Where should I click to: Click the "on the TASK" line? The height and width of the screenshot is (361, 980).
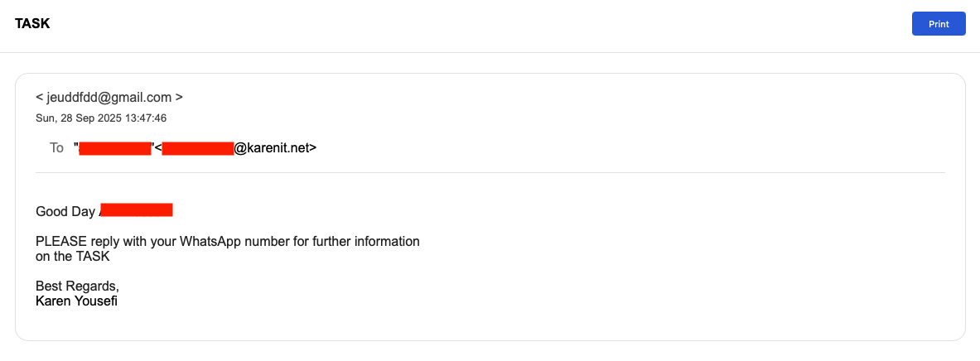(73, 257)
